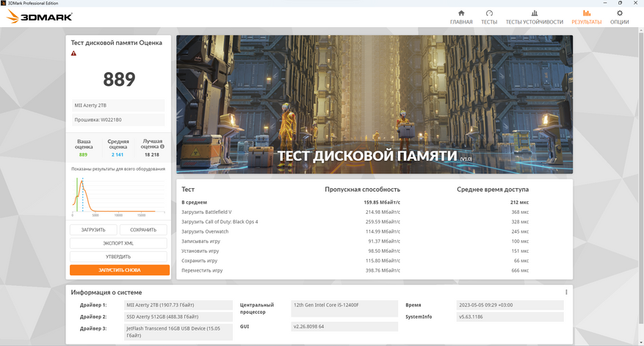The width and height of the screenshot is (644, 346).
Task: Click the Установить игру row
Action: 355,251
